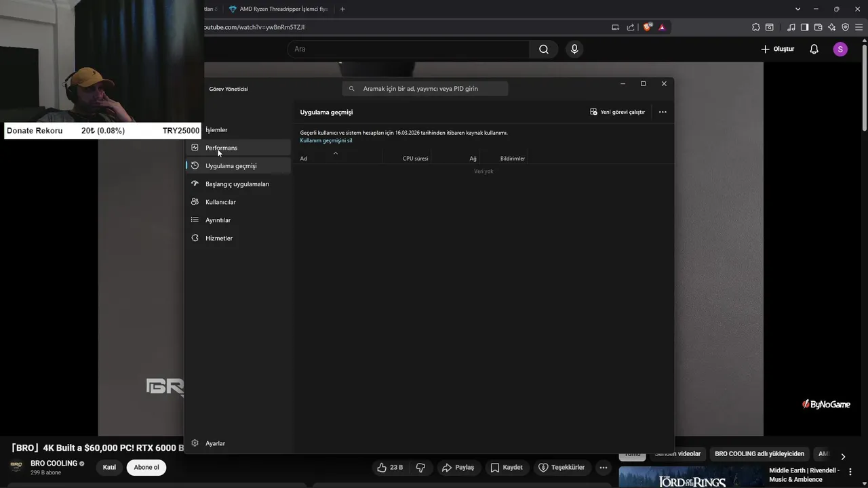Viewport: 868px width, 488px height.
Task: Click the Paylaş share button
Action: coord(458,468)
